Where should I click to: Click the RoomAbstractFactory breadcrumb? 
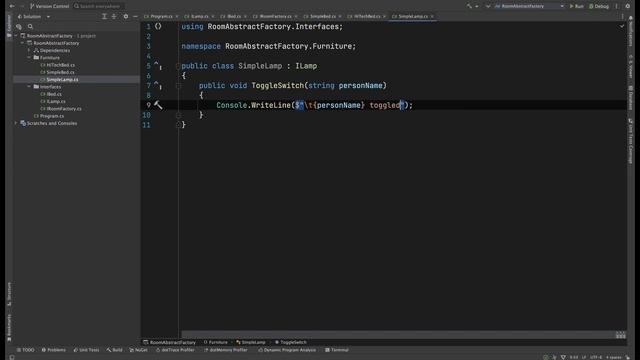pyautogui.click(x=169, y=342)
